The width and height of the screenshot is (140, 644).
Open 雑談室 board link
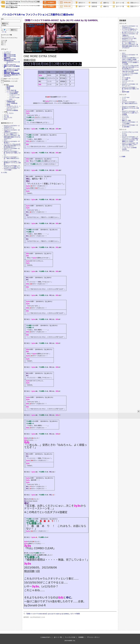[8, 88]
